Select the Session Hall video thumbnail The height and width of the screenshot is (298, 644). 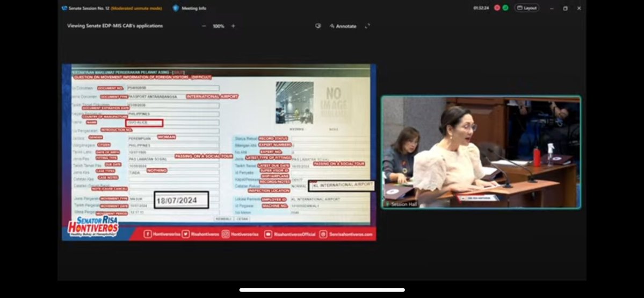tap(481, 152)
